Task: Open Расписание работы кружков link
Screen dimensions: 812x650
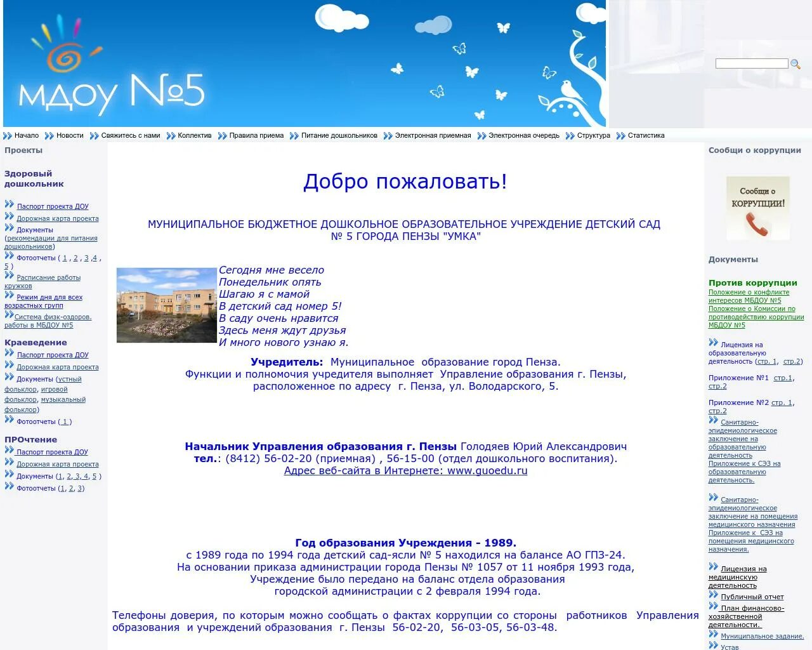Action: coord(43,281)
